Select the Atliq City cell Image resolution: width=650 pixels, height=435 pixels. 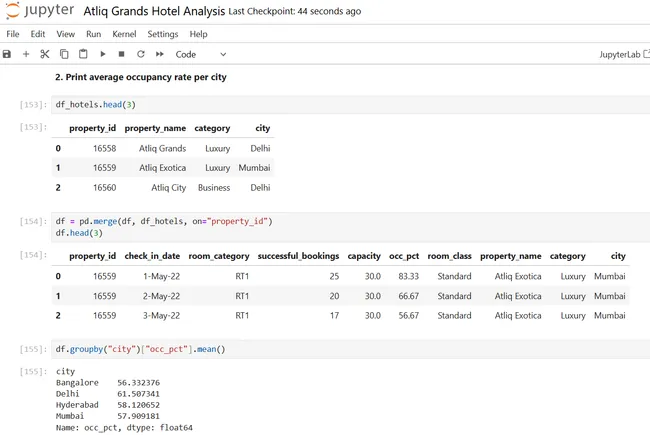pyautogui.click(x=168, y=188)
